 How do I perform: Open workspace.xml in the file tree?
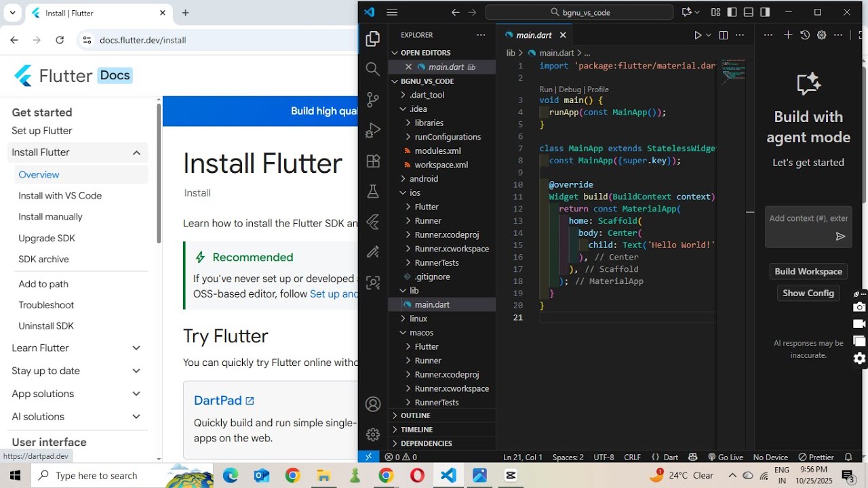tap(441, 165)
